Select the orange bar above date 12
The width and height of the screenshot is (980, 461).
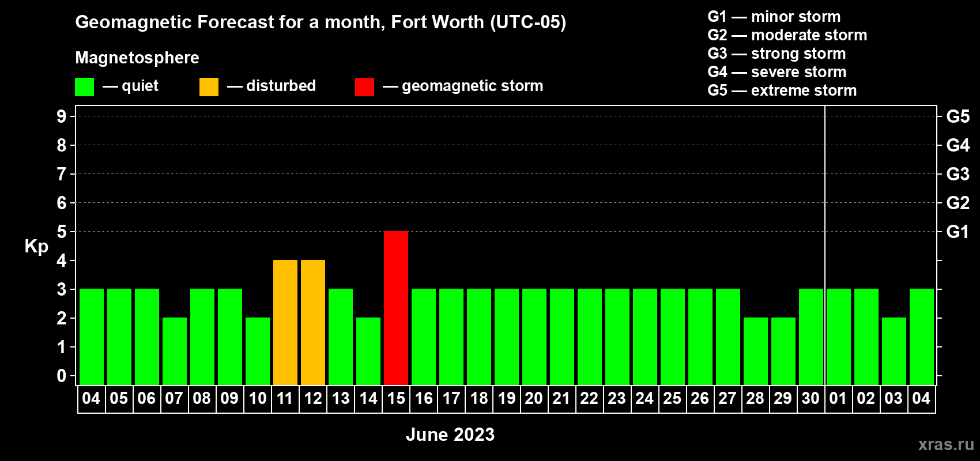click(313, 323)
